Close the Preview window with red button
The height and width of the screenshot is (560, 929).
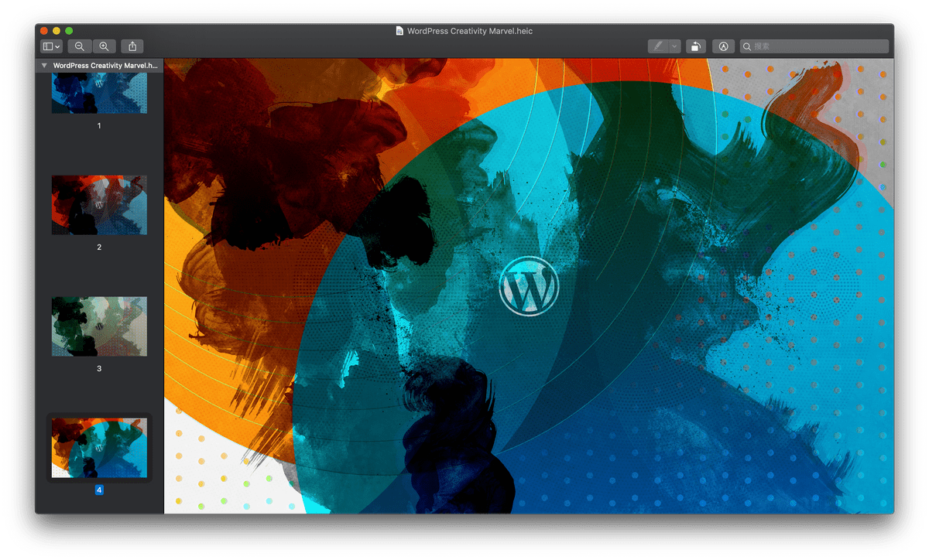point(44,31)
